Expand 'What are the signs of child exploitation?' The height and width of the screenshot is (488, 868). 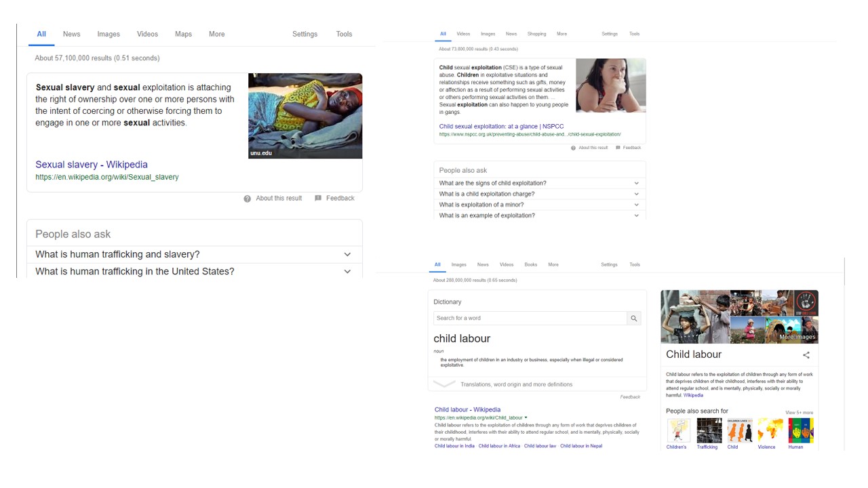tap(636, 183)
